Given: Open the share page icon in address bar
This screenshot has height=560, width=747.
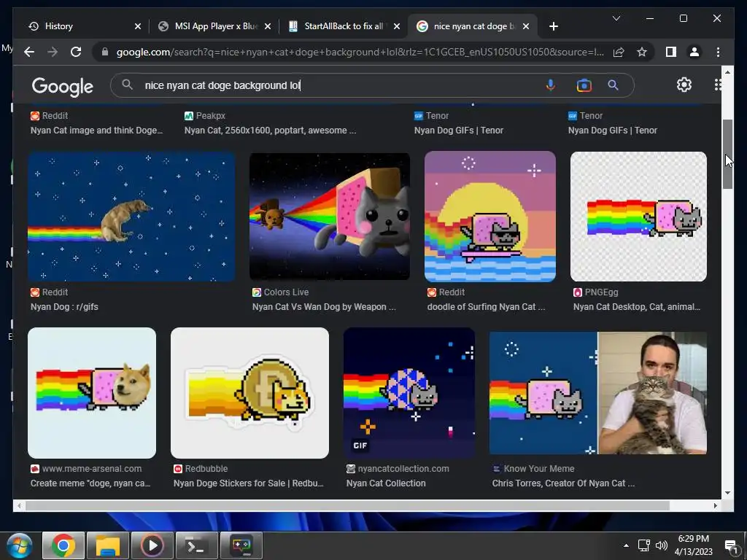Looking at the screenshot, I should (619, 52).
